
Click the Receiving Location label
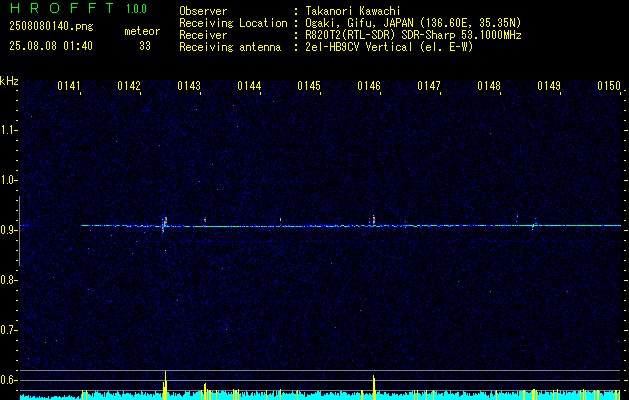coord(233,23)
